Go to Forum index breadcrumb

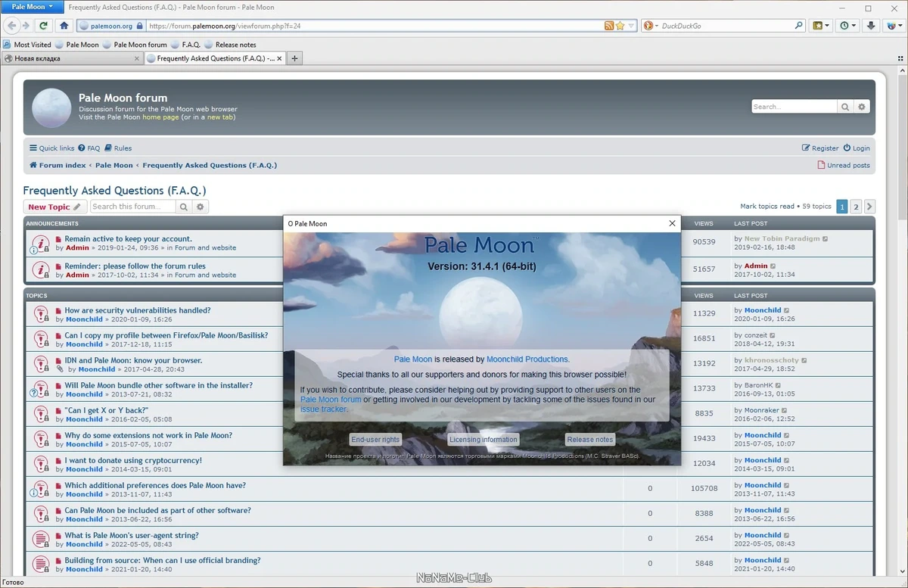58,165
